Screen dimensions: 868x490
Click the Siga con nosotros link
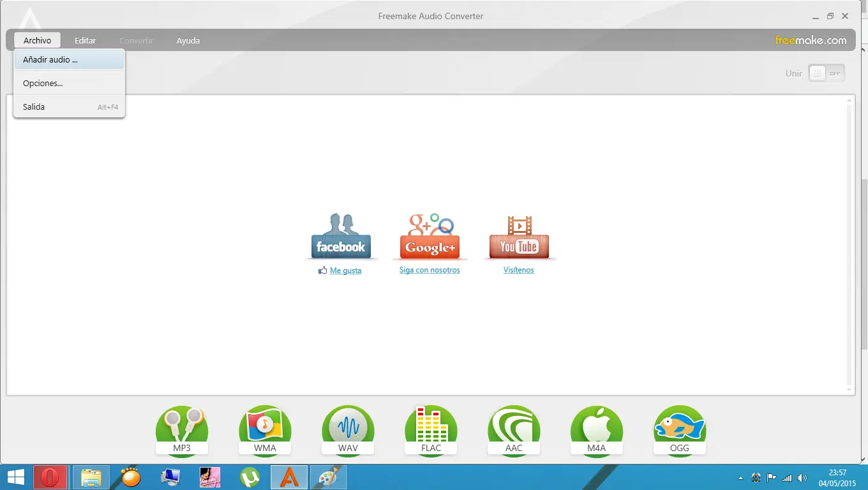(430, 270)
